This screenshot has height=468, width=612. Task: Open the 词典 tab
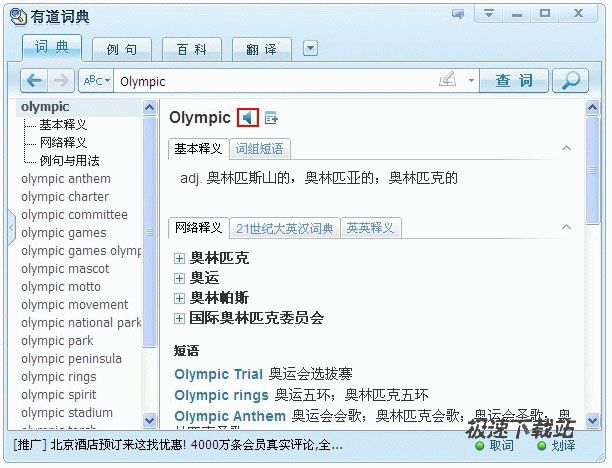52,48
